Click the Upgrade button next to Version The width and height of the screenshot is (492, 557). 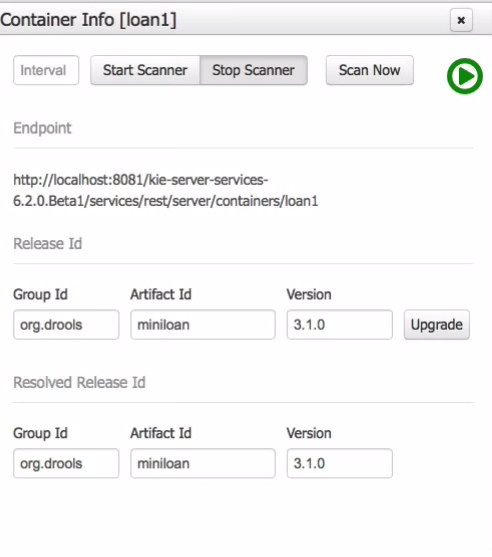pos(437,325)
